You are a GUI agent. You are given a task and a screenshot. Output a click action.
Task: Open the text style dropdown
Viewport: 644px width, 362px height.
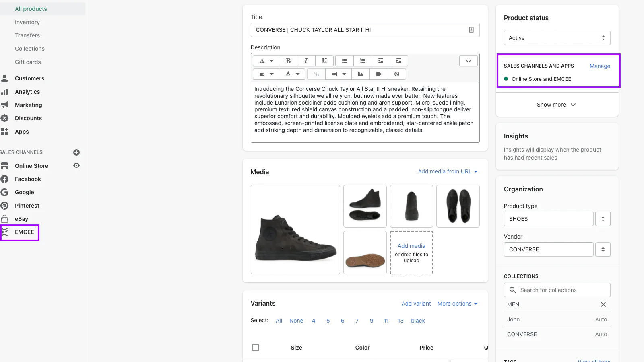pos(266,61)
